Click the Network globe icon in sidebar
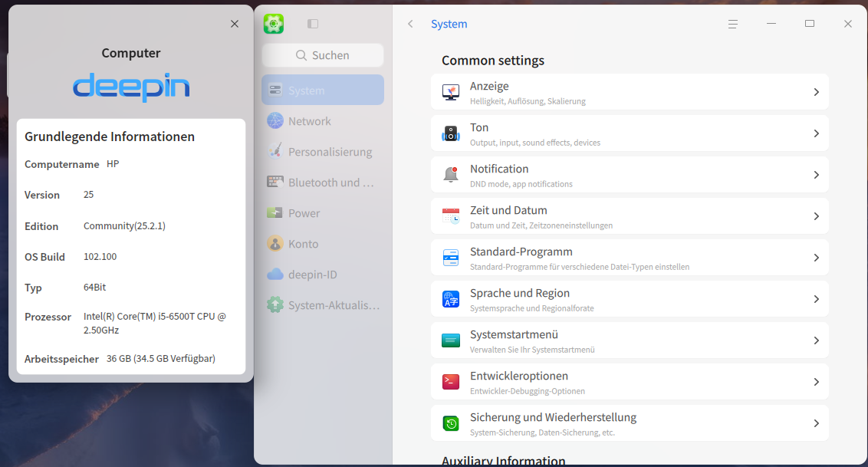The height and width of the screenshot is (467, 868). pyautogui.click(x=275, y=120)
